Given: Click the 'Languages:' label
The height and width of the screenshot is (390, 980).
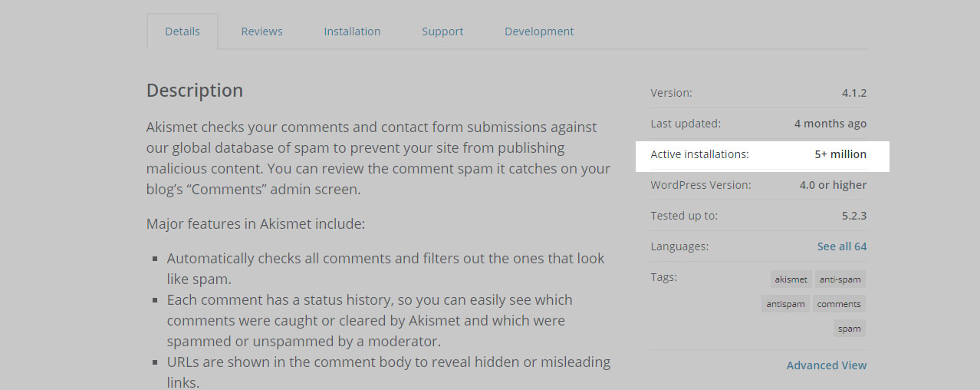Looking at the screenshot, I should pyautogui.click(x=679, y=246).
